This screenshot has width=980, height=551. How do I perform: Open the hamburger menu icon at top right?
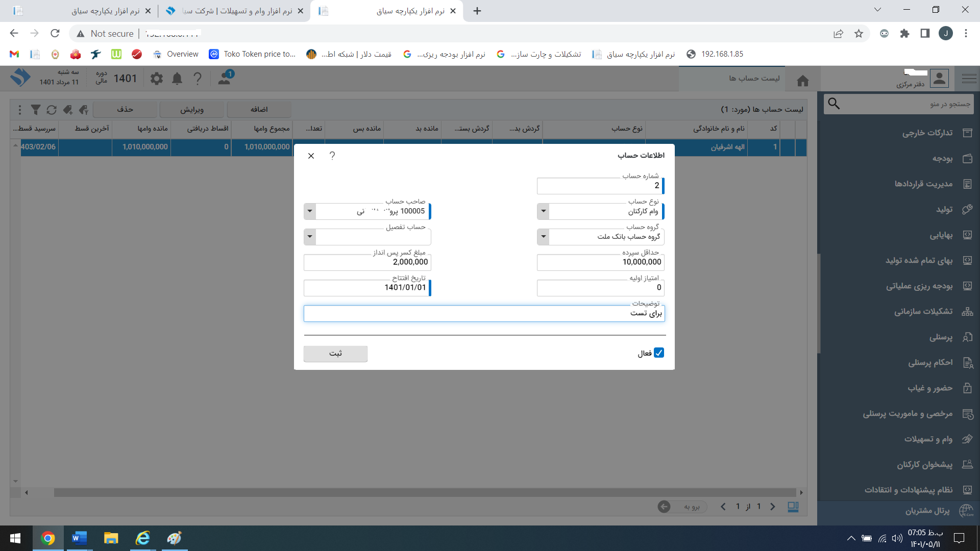pyautogui.click(x=969, y=79)
